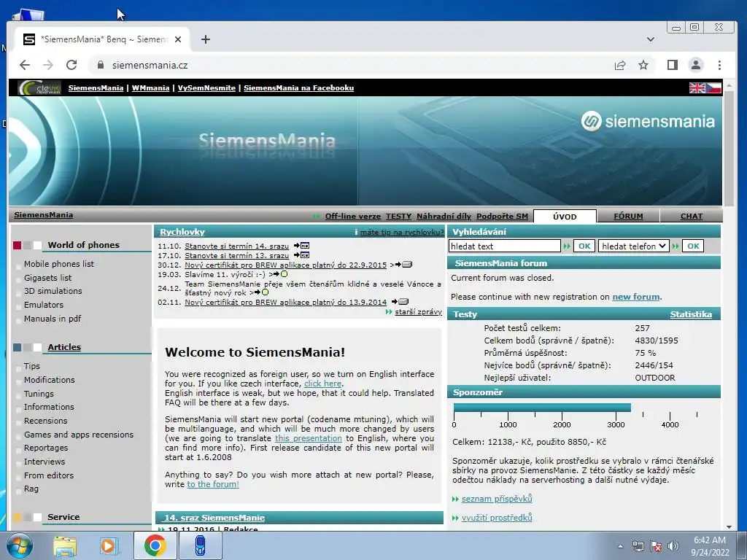Follow the 'new forum' link

pyautogui.click(x=636, y=297)
